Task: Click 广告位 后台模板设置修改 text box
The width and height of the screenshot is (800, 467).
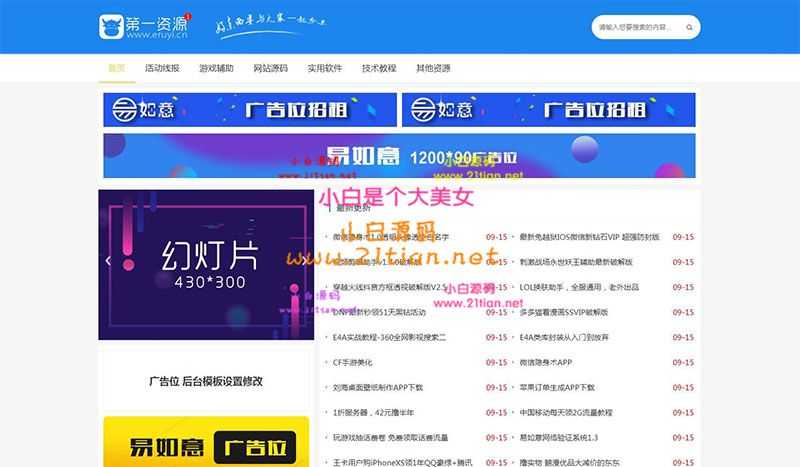Action: (206, 381)
